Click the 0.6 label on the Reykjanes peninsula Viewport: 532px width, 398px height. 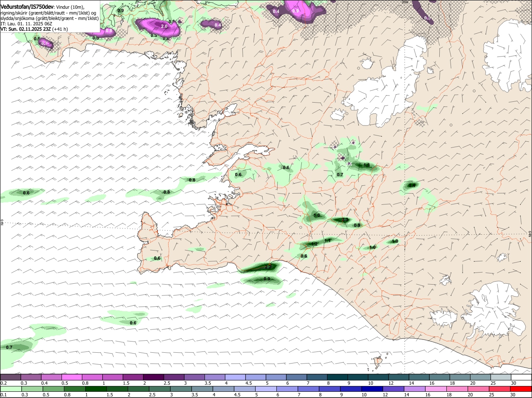157,258
